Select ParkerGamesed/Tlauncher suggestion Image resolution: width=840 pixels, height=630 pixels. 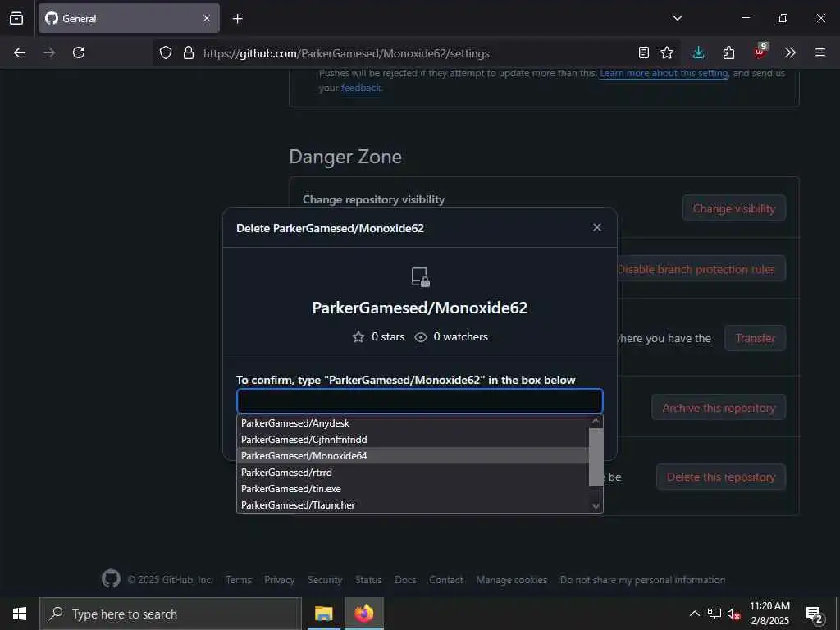(413, 505)
